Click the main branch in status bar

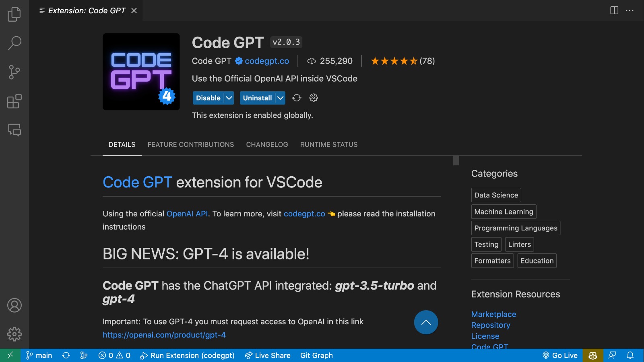39,355
